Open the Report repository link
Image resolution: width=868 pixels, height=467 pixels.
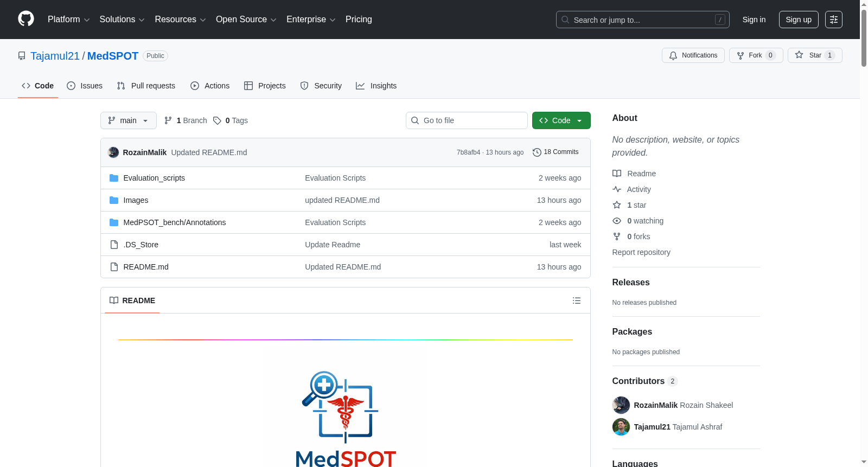click(x=641, y=252)
